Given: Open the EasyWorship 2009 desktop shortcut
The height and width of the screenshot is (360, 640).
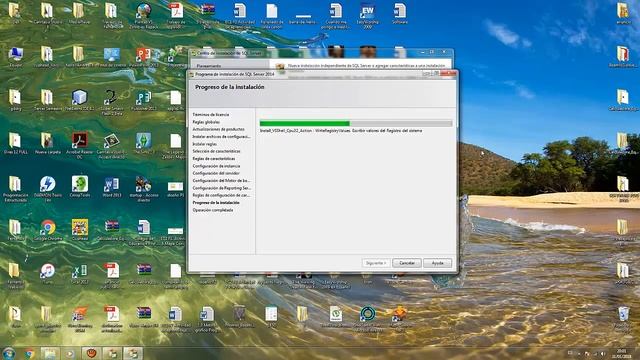Looking at the screenshot, I should pos(367,16).
